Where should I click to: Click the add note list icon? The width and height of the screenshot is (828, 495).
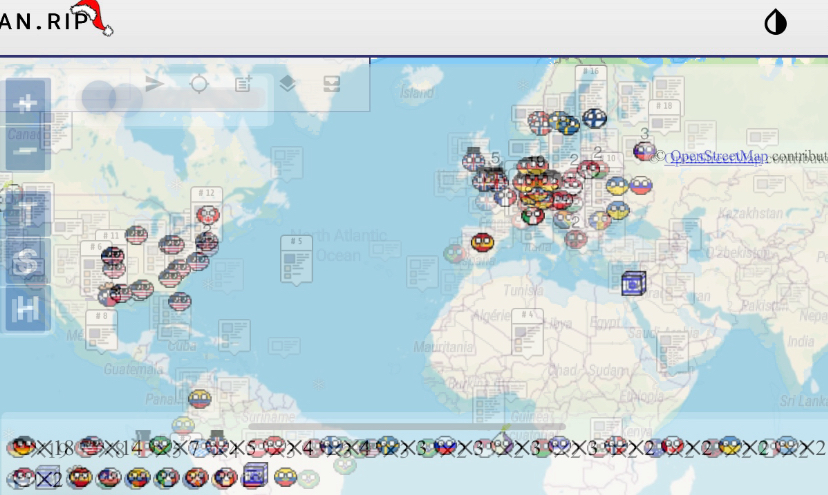pos(243,84)
